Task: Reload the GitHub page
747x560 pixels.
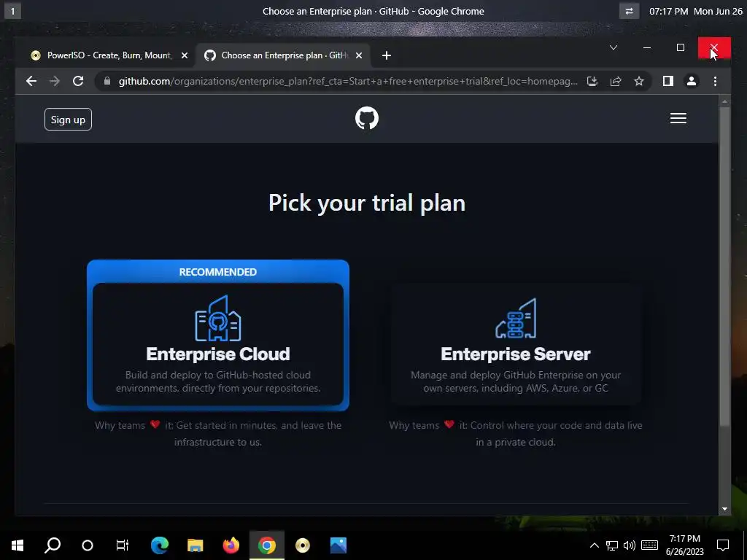Action: 78,82
